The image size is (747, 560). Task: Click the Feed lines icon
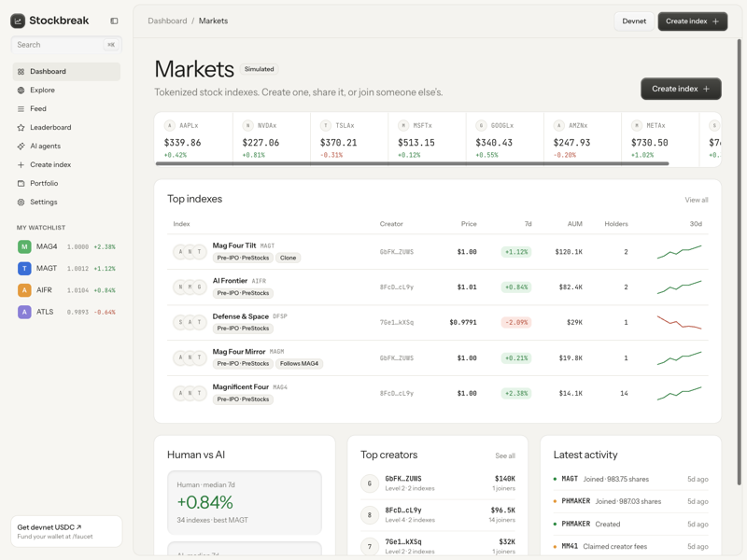click(21, 108)
